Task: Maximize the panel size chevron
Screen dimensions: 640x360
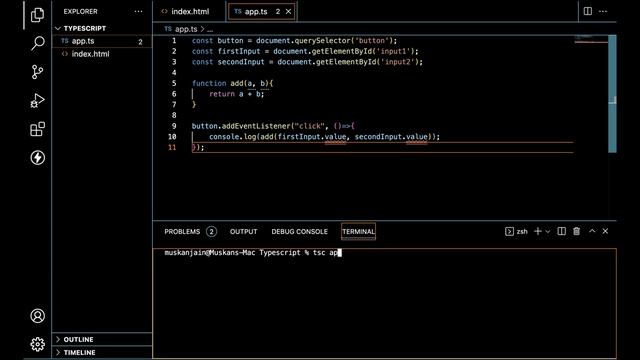Action: pyautogui.click(x=592, y=231)
